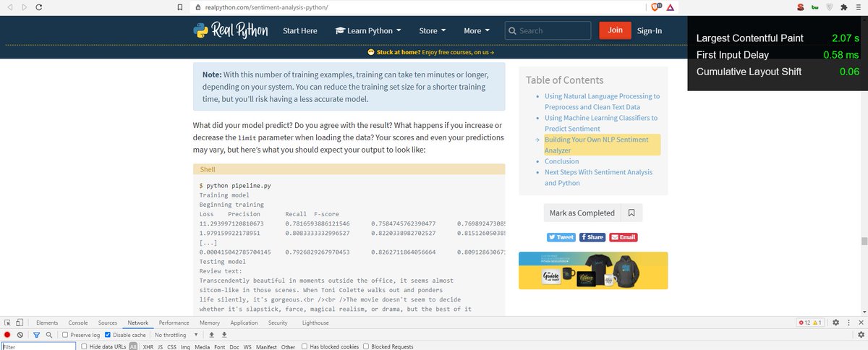Click the Mark as Completed button

tap(582, 213)
